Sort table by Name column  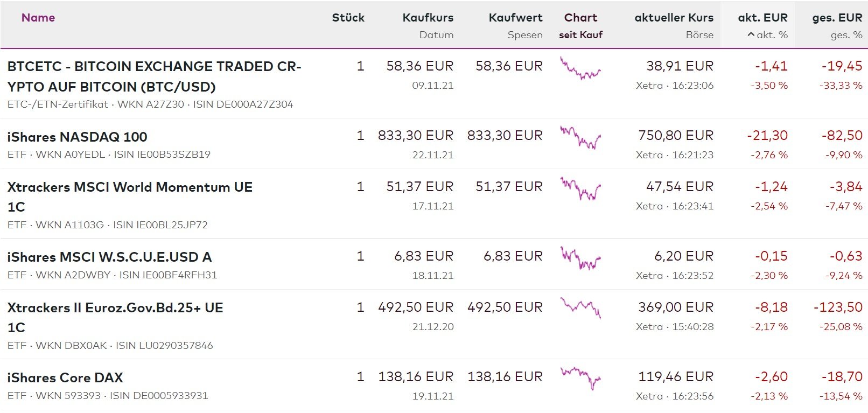click(38, 18)
